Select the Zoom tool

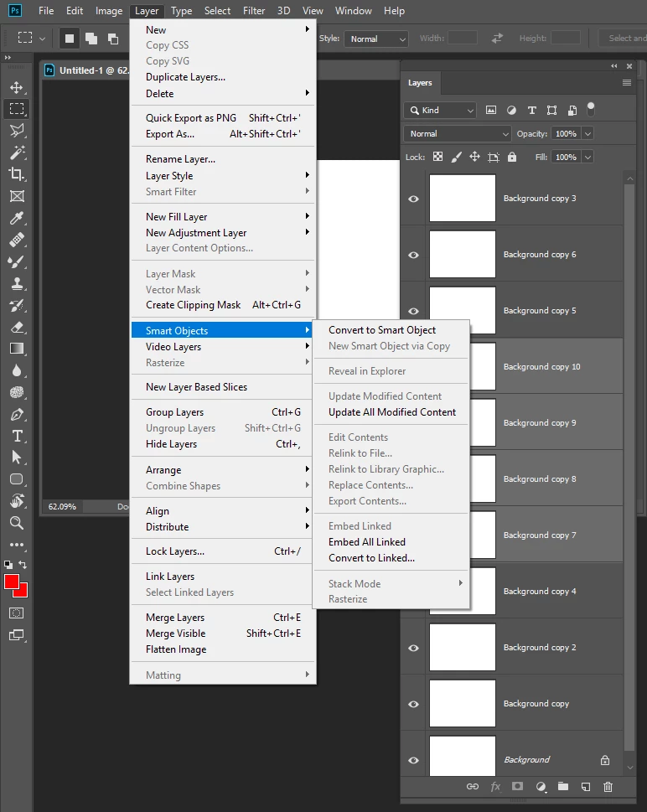(x=17, y=523)
